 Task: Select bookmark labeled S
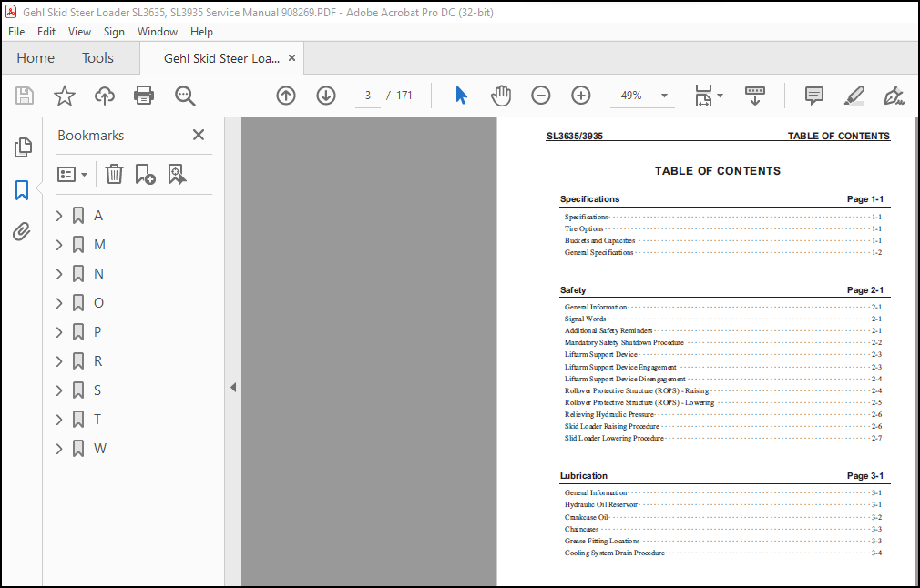click(97, 390)
